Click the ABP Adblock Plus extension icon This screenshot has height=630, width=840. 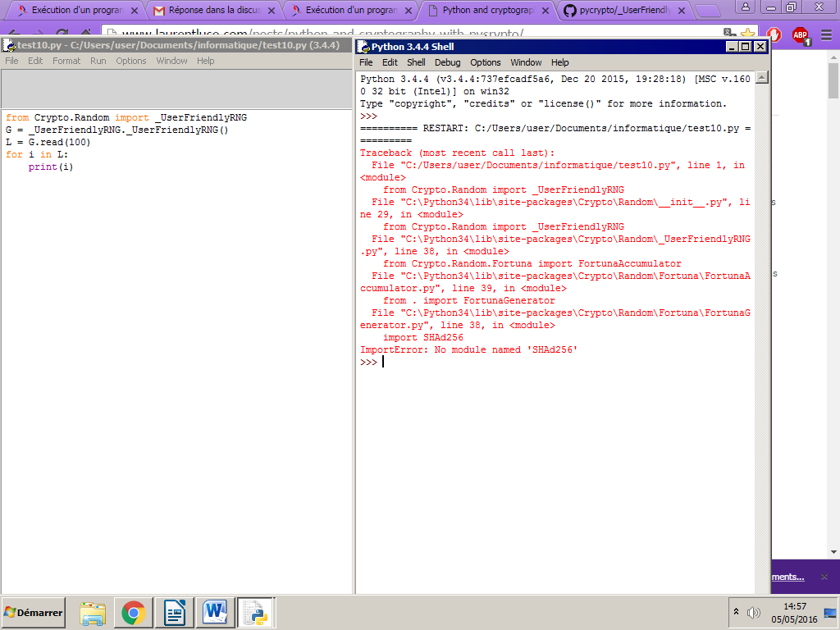click(801, 35)
